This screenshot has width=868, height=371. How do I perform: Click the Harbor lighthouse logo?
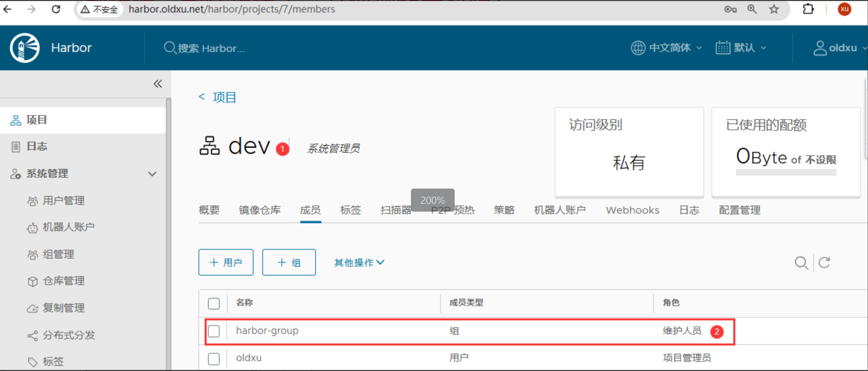(24, 48)
